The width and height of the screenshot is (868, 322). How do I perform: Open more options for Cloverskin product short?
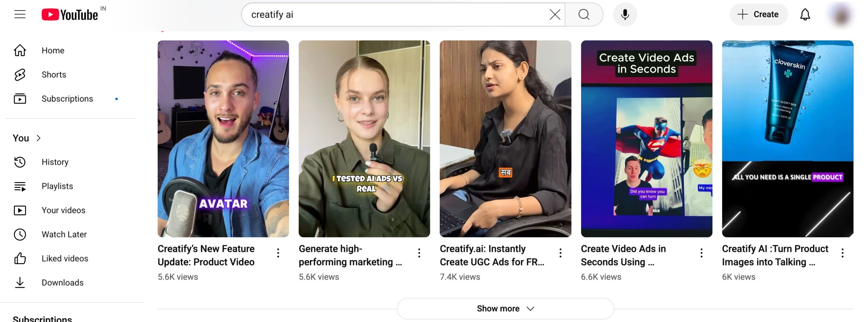(x=843, y=253)
